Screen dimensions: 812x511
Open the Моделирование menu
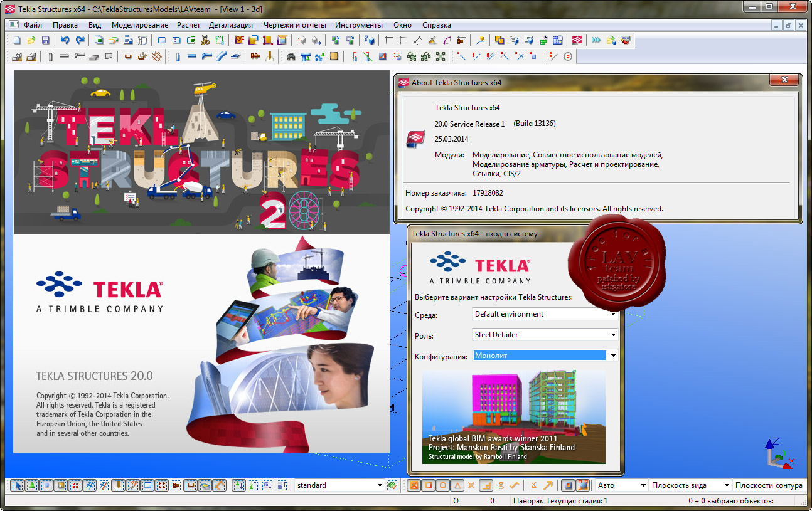140,25
